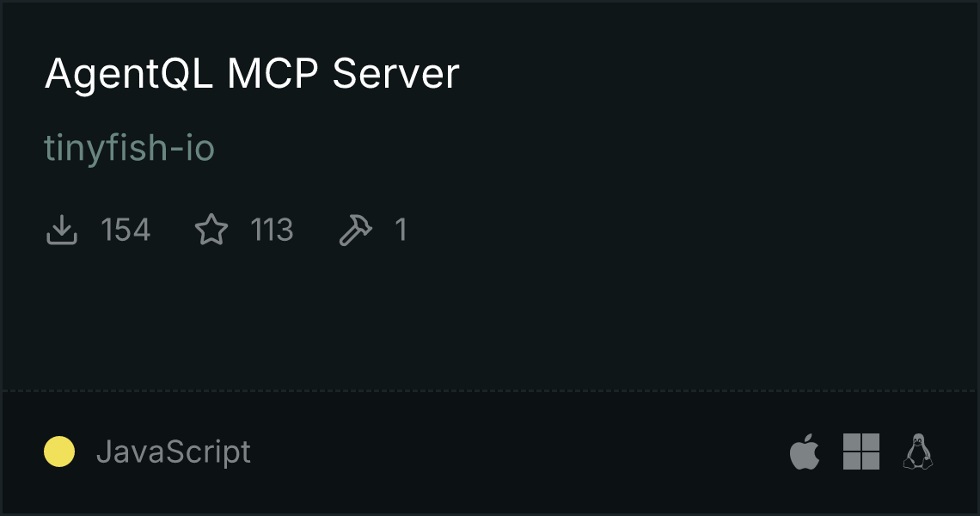This screenshot has height=516, width=980.
Task: Click the word AgentQL in the title
Action: (129, 74)
